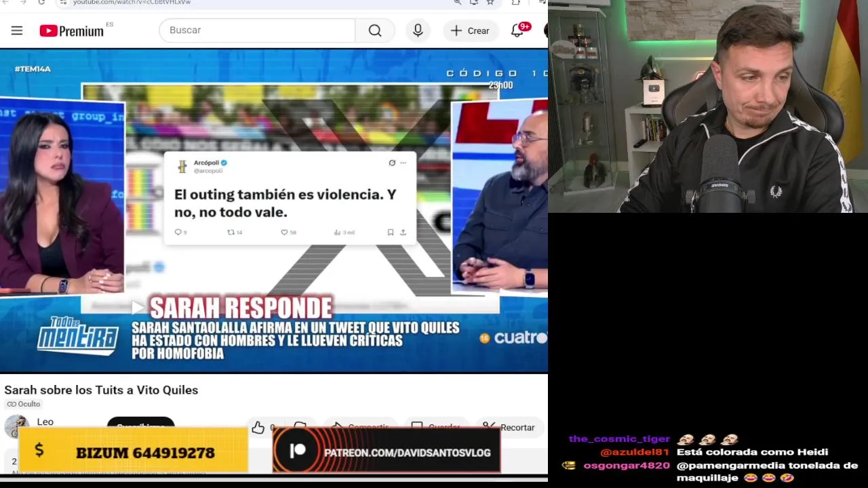Select chat username @azuldel81

click(635, 452)
